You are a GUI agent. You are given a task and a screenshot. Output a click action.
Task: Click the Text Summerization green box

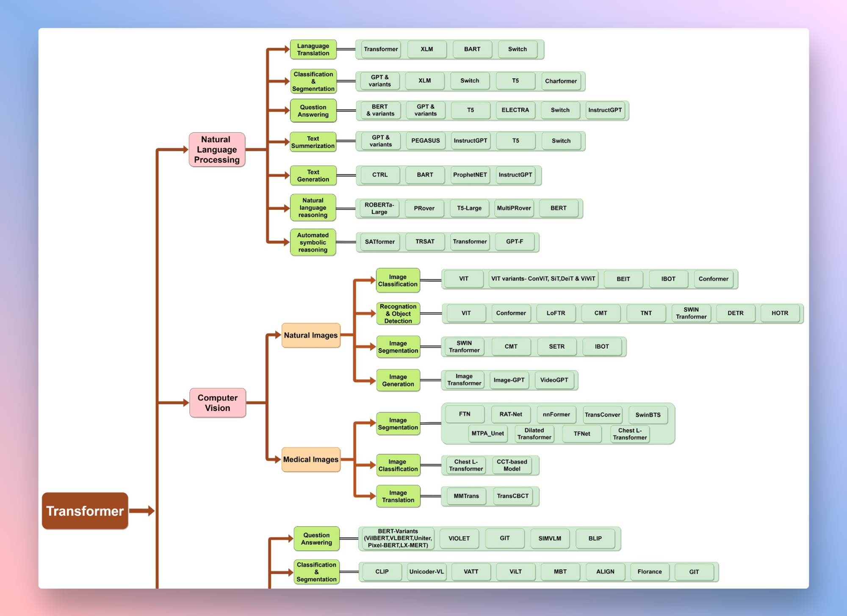coord(313,142)
